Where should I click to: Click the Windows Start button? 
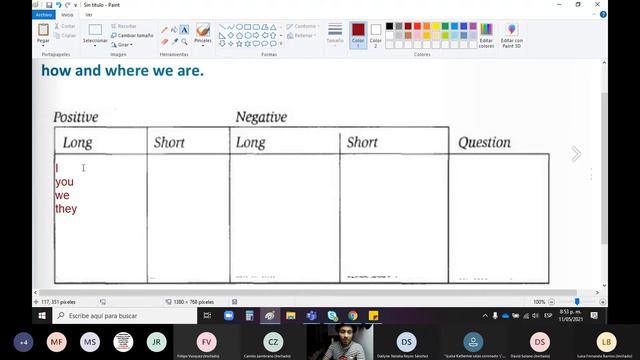coord(42,316)
